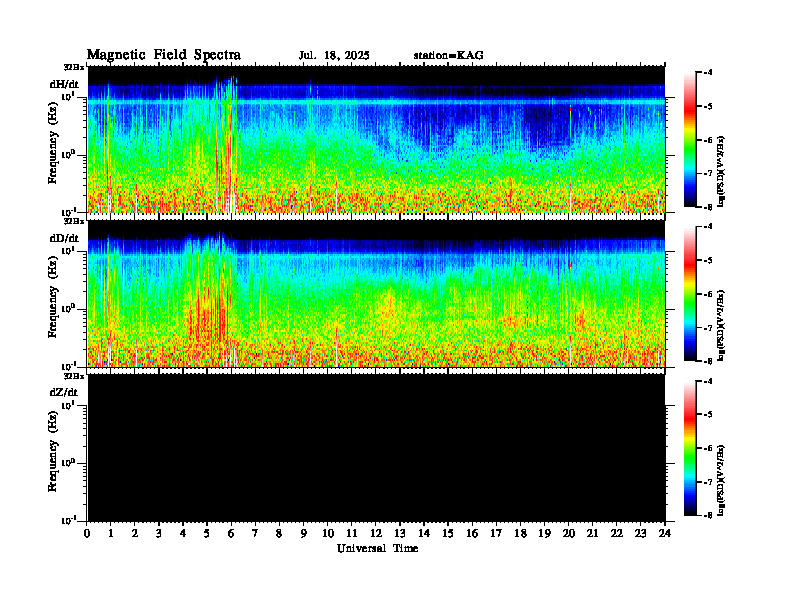Click the 10^-1 frequency tick of dZ/dt panel

[68, 520]
